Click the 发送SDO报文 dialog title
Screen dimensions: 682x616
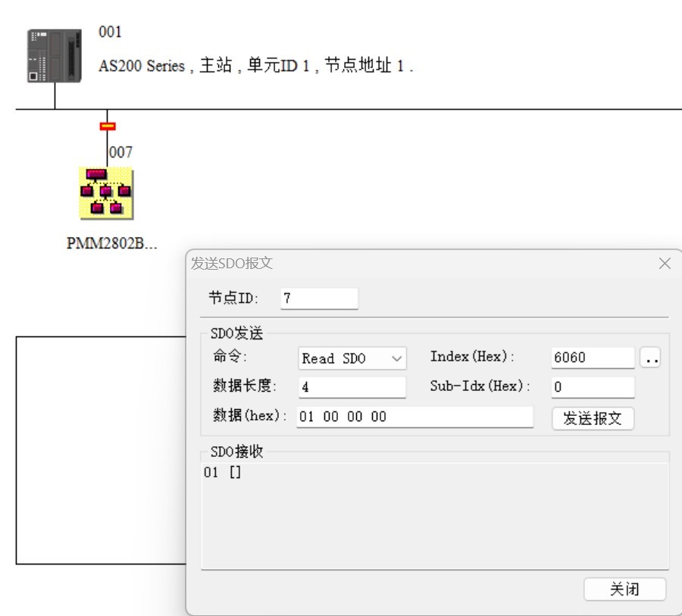231,263
